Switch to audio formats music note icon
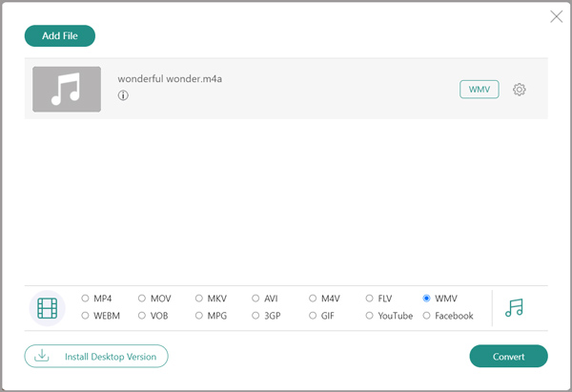Image resolution: width=572 pixels, height=392 pixels. [x=514, y=307]
